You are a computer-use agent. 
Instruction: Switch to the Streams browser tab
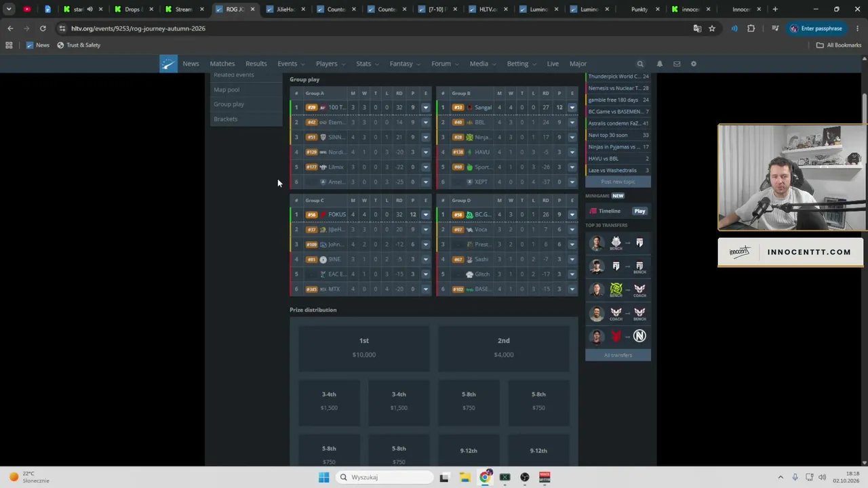coord(184,9)
